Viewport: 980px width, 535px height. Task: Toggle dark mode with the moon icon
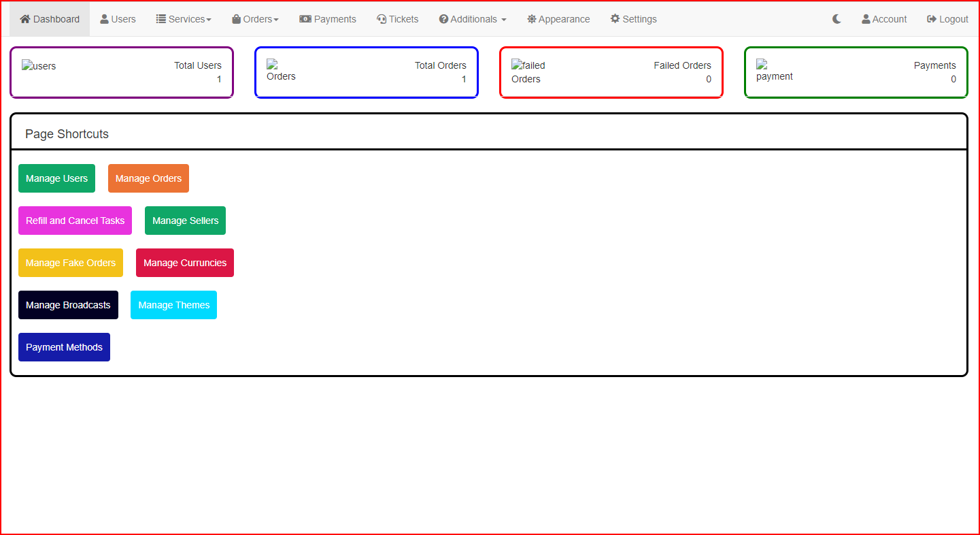pos(837,19)
